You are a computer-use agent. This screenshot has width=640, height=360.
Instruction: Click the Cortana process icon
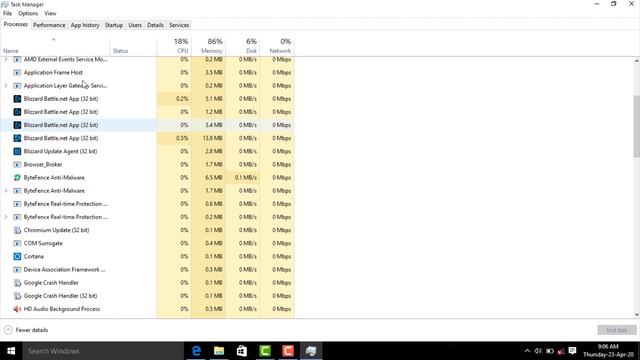pyautogui.click(x=17, y=256)
